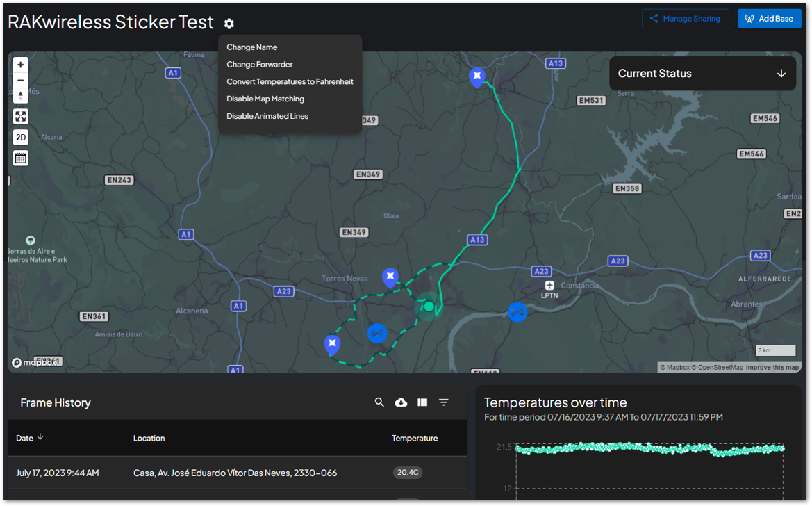Click the EN358 road shield
This screenshot has width=812, height=506.
pyautogui.click(x=627, y=188)
